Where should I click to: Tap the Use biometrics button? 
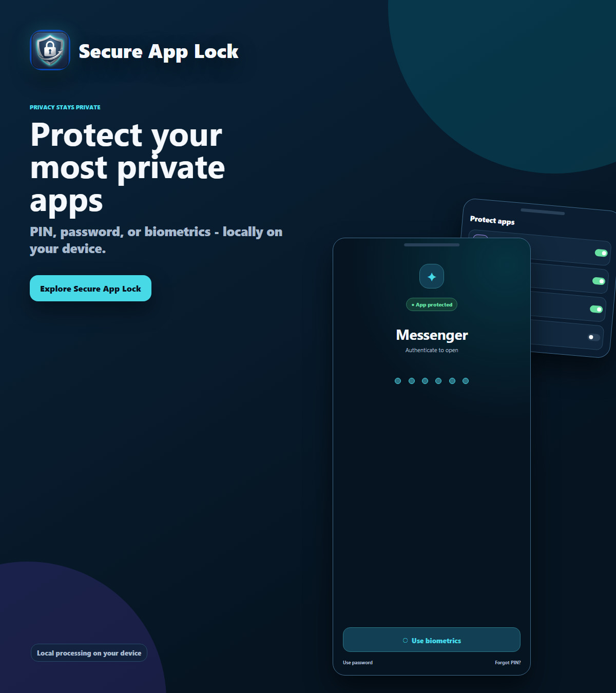[432, 640]
